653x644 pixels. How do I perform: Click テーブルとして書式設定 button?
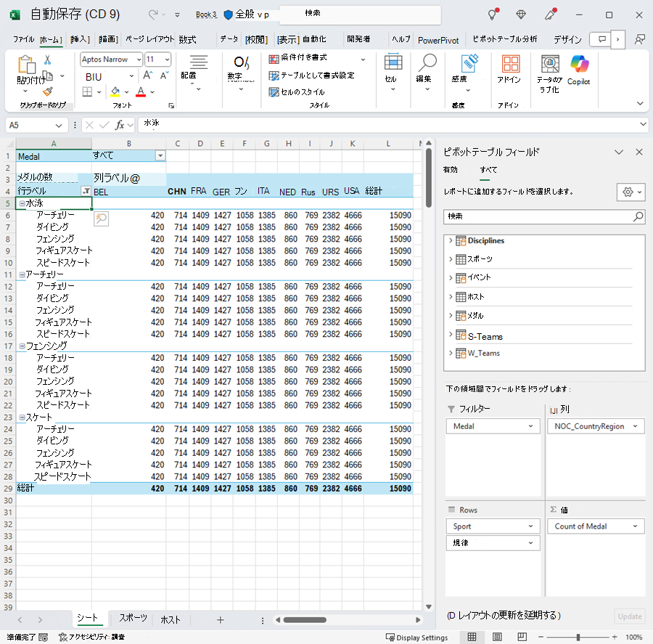point(311,76)
